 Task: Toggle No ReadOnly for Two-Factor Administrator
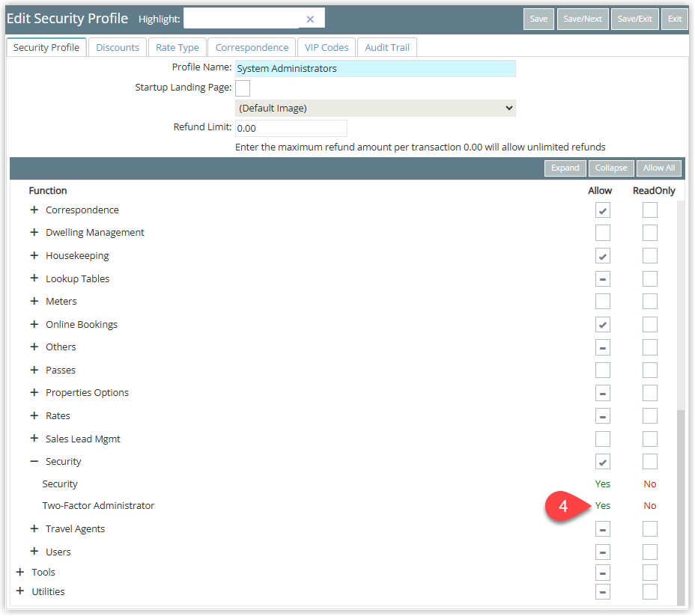[x=650, y=506]
